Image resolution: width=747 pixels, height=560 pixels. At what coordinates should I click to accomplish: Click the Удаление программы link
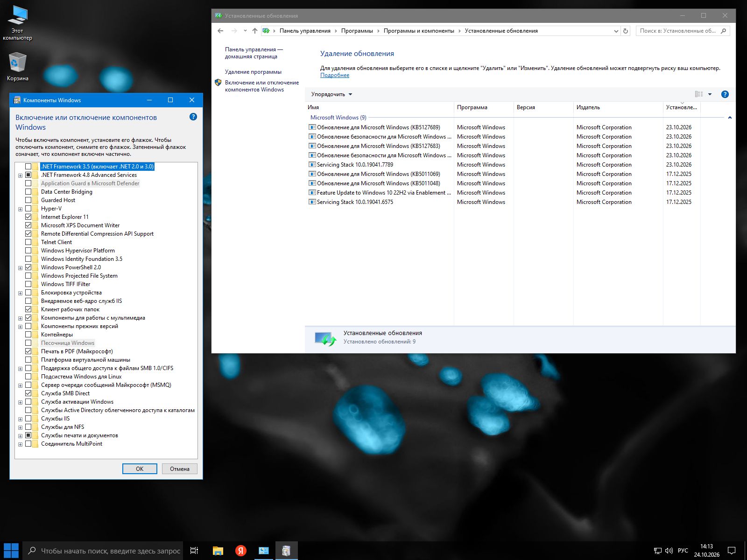[x=253, y=72]
